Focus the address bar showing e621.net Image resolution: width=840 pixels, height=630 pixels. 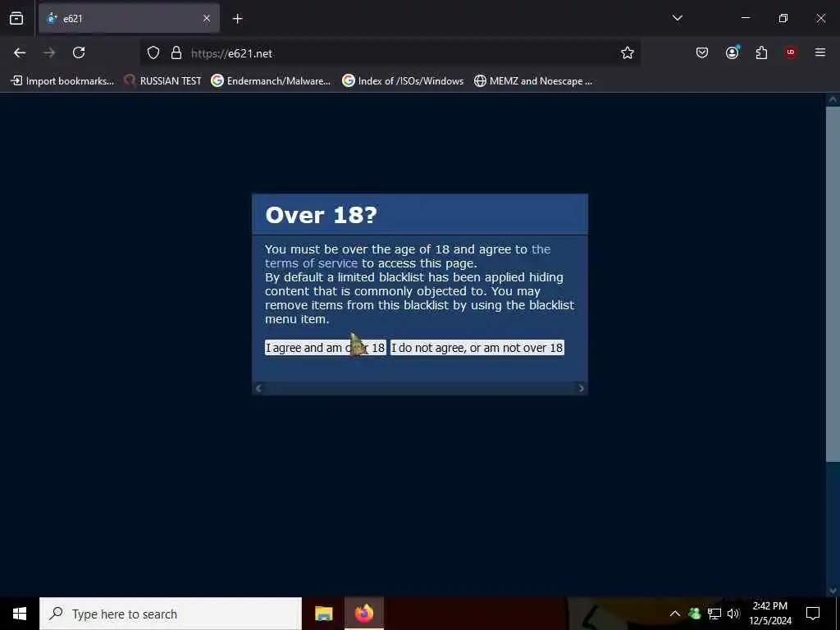pyautogui.click(x=390, y=53)
